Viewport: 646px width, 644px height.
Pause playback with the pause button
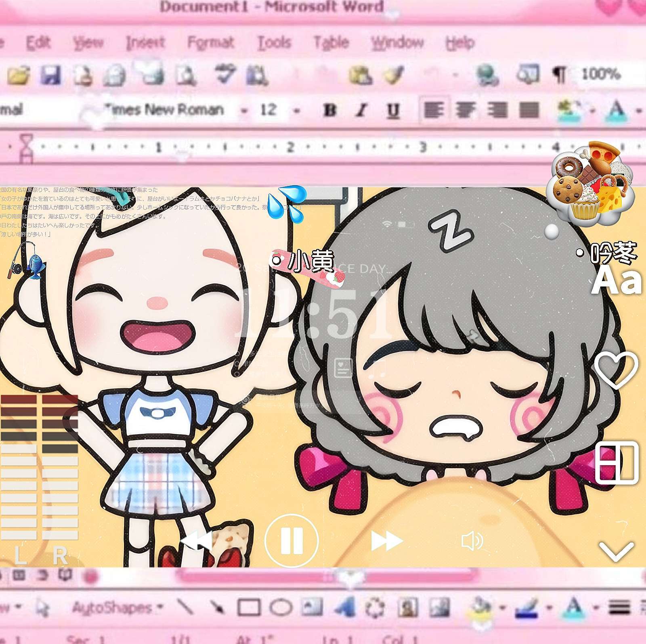coord(292,541)
